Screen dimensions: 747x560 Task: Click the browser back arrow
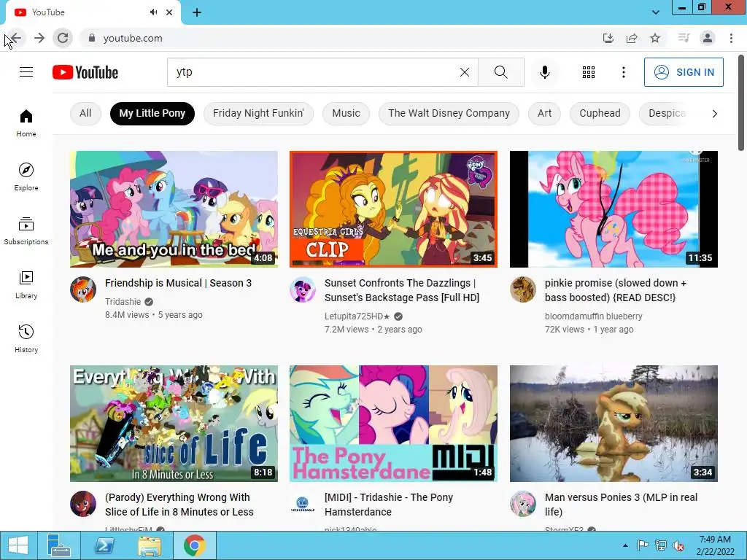tap(16, 38)
